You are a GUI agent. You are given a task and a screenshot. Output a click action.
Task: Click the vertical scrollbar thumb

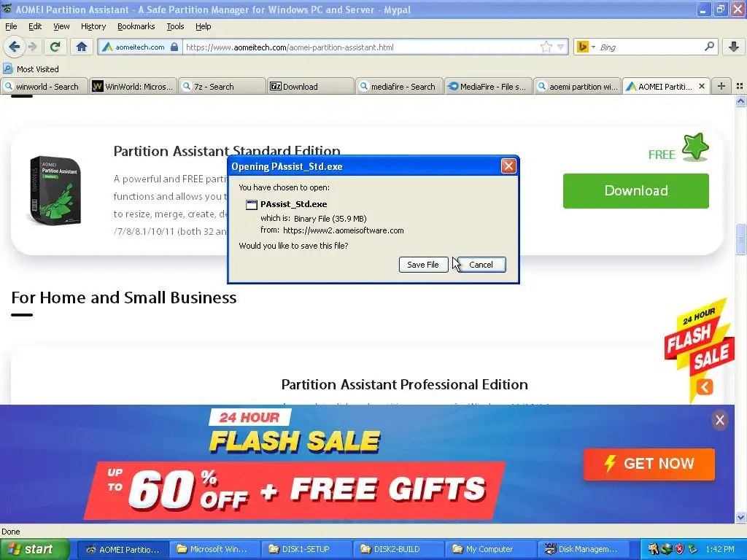click(740, 239)
